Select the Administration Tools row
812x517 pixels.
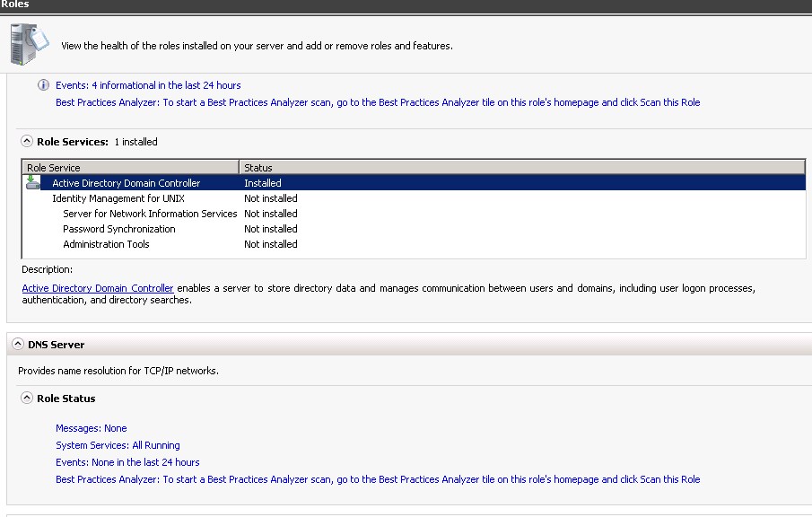pos(414,244)
